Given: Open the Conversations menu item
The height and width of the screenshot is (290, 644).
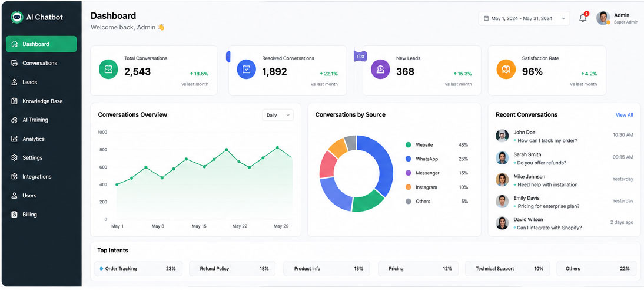Looking at the screenshot, I should pyautogui.click(x=41, y=63).
